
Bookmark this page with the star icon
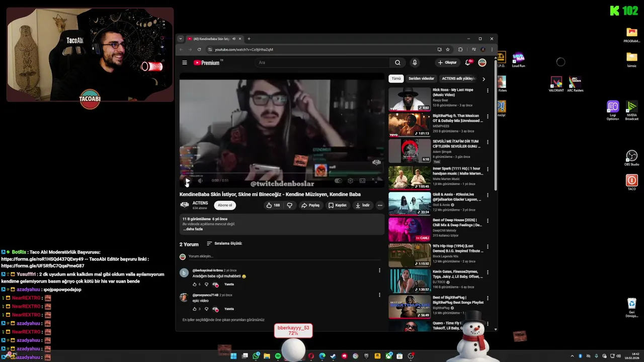point(448,49)
